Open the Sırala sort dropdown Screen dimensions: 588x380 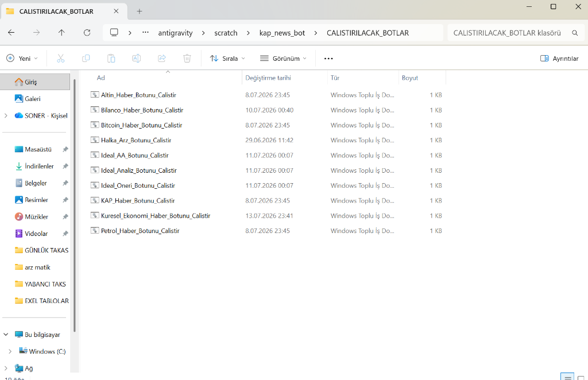point(227,59)
